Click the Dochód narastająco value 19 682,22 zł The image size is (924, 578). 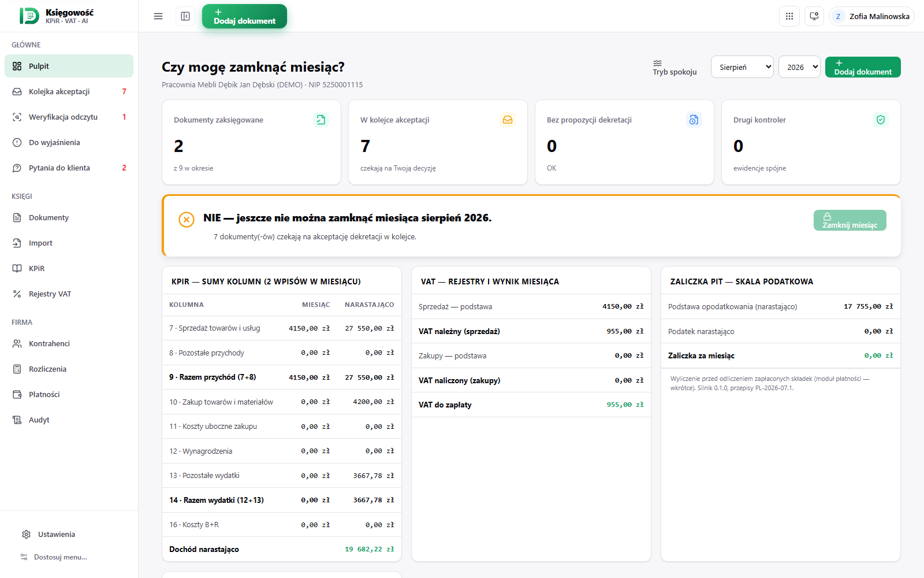tap(370, 549)
